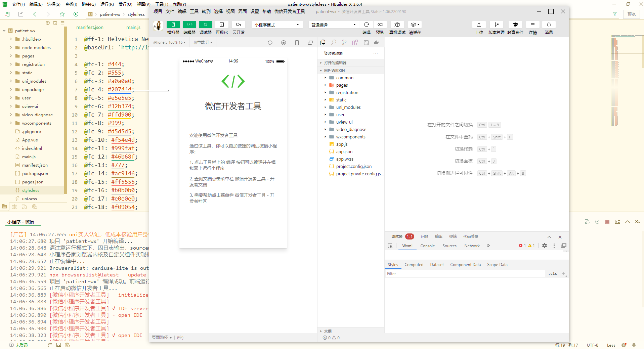Image resolution: width=644 pixels, height=349 pixels.
Task: Switch to the Computed tab
Action: coord(414,265)
